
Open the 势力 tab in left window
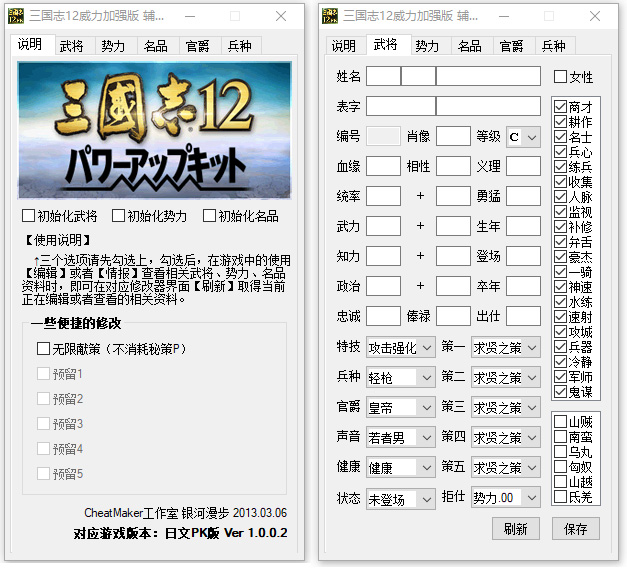[116, 46]
